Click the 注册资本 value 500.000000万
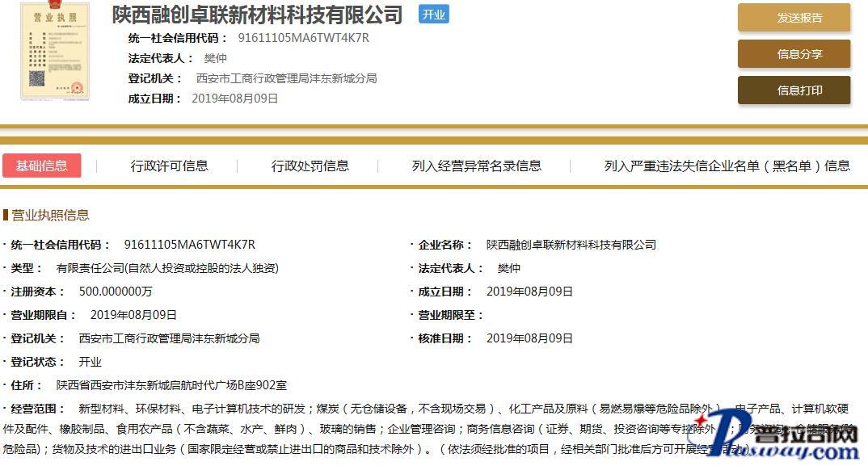The image size is (868, 470). click(115, 292)
